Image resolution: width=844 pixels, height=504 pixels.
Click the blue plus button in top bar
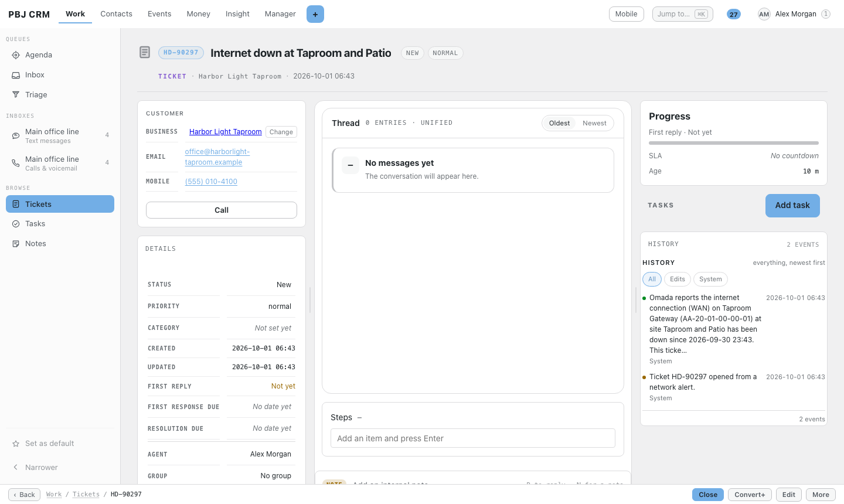coord(315,14)
